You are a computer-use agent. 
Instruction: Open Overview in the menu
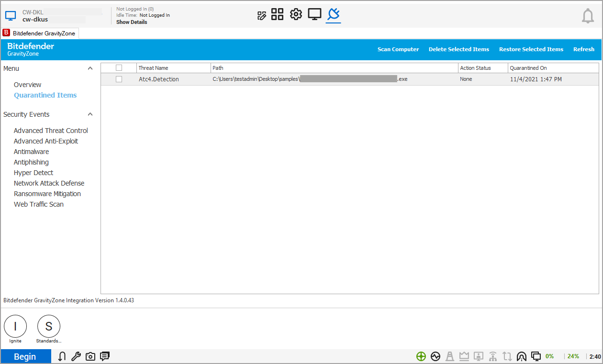coord(28,85)
